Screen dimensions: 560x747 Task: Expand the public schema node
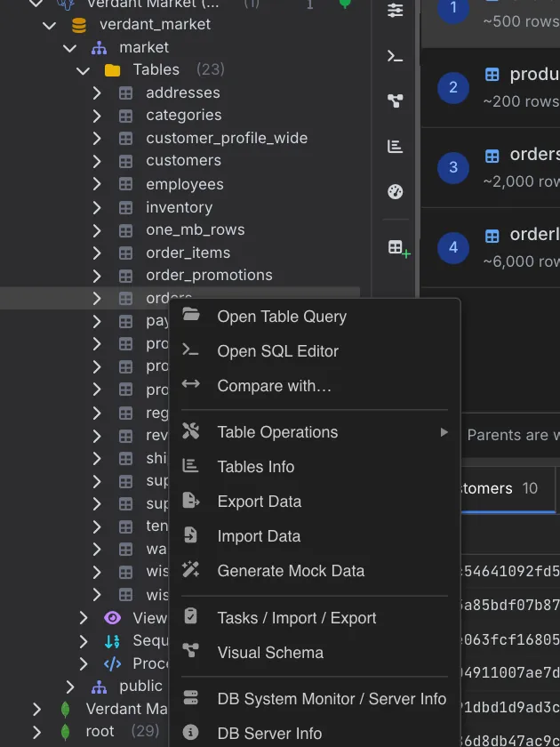(x=70, y=687)
